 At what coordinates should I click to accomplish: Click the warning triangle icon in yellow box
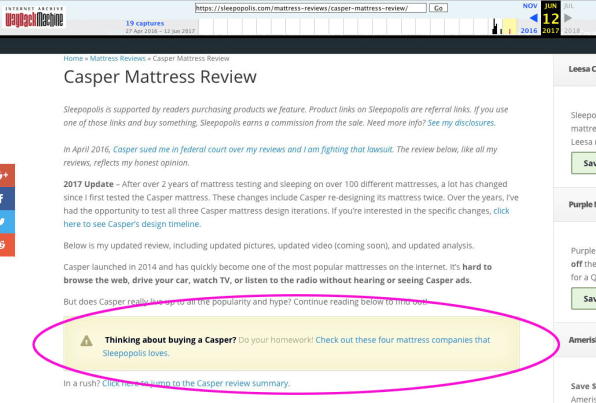click(x=86, y=341)
